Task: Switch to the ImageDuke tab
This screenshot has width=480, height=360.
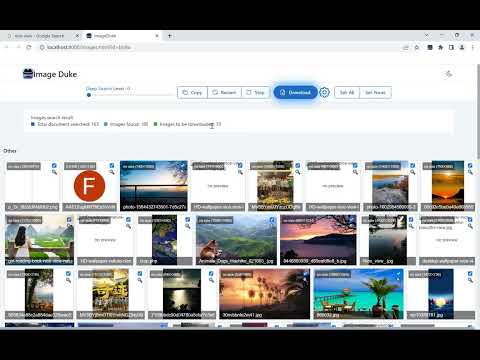Action: point(123,36)
